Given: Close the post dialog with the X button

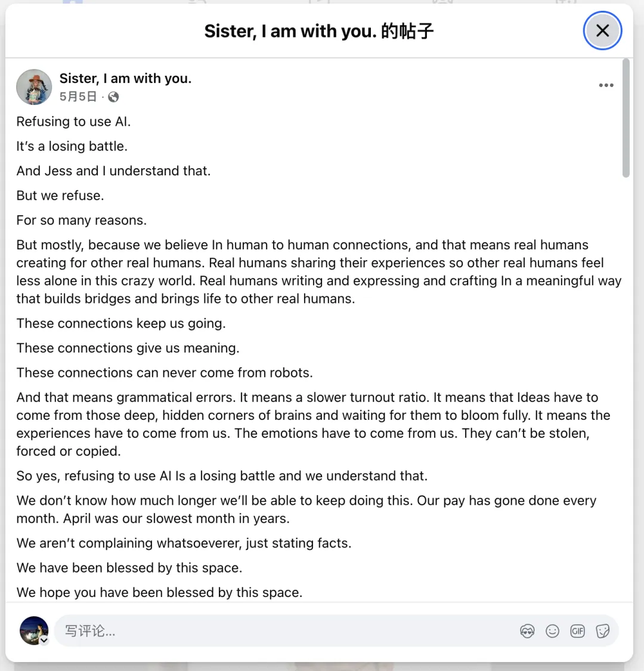Looking at the screenshot, I should coord(602,31).
